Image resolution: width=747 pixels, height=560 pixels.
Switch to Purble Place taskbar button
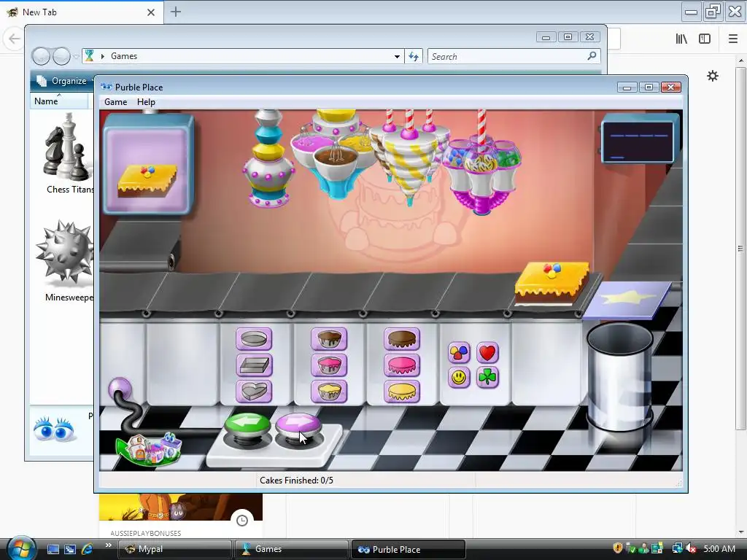tap(408, 549)
